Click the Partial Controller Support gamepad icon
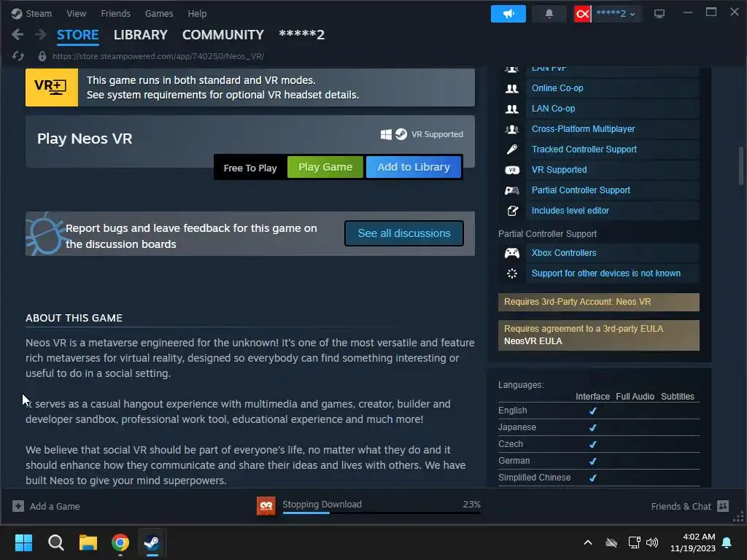 click(x=511, y=190)
